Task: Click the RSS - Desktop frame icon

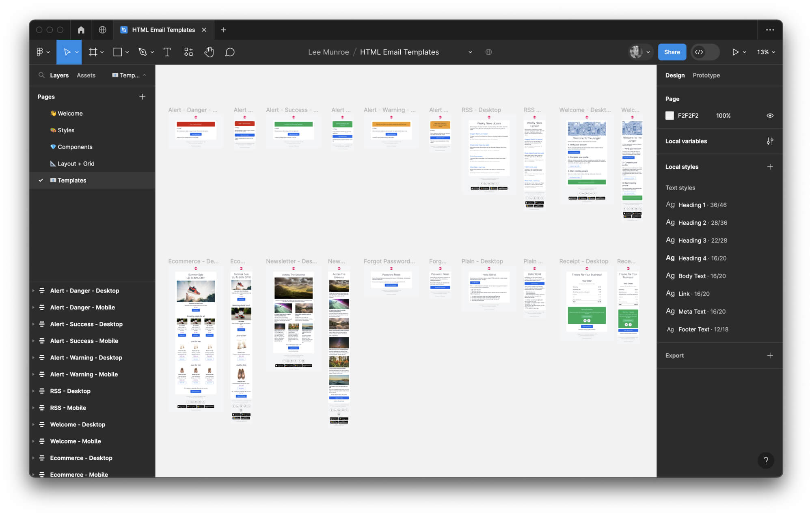Action: tap(41, 391)
